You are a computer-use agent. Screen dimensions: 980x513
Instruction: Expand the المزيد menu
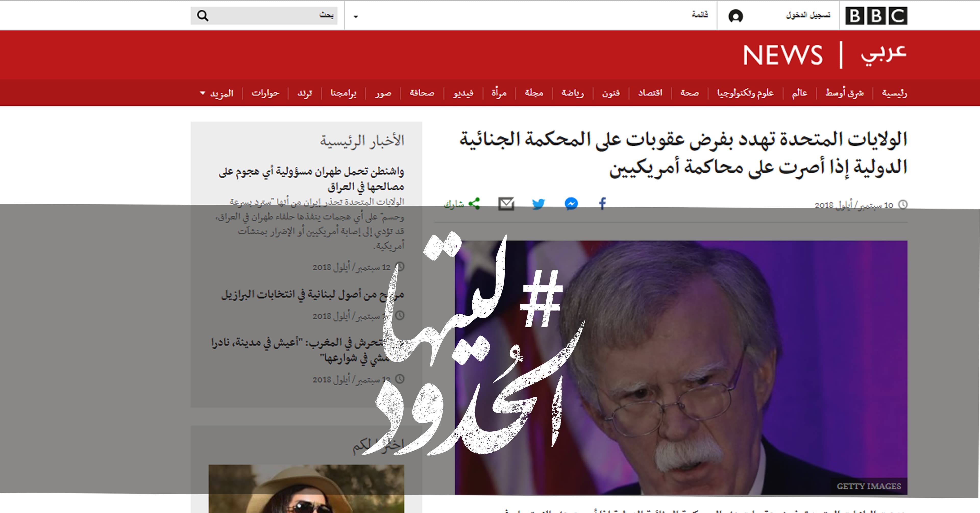click(x=216, y=93)
